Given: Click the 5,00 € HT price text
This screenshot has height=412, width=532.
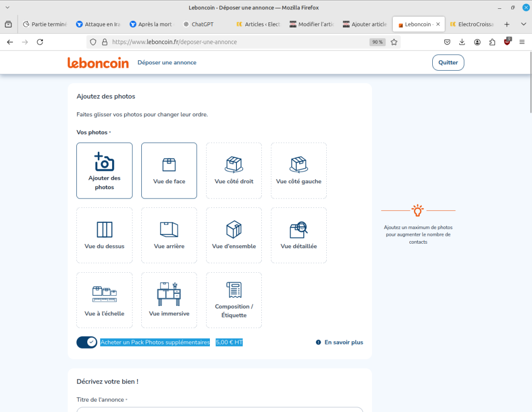Looking at the screenshot, I should coord(229,342).
